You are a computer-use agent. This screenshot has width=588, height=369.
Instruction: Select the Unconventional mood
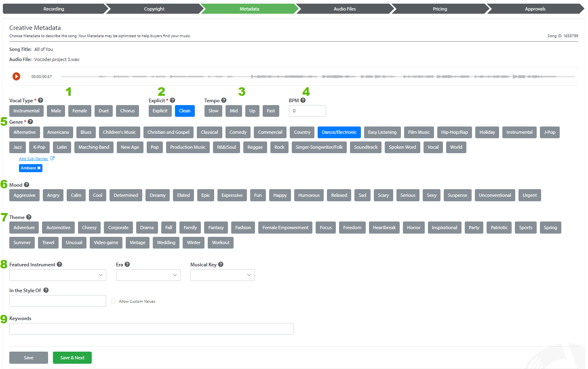coord(495,195)
